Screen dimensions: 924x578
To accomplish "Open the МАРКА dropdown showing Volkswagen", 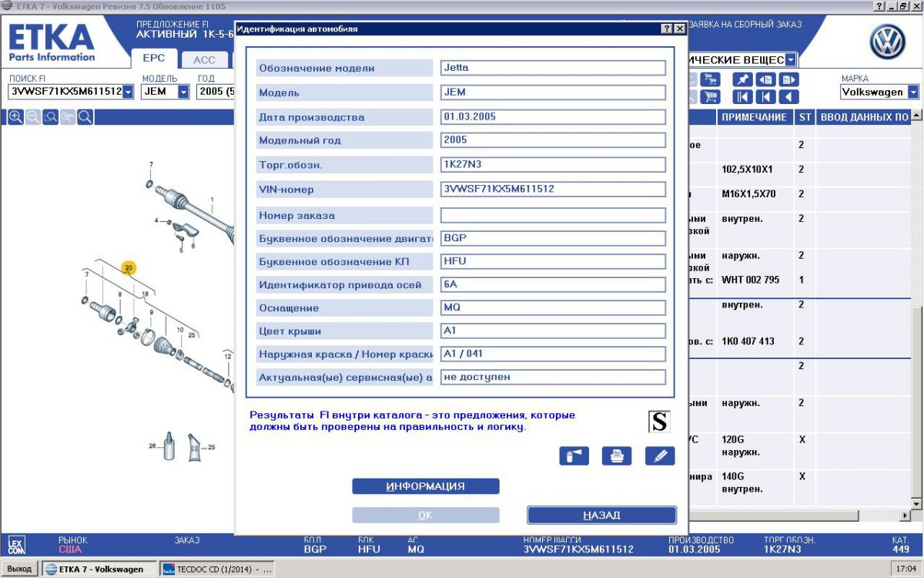I will pyautogui.click(x=913, y=92).
